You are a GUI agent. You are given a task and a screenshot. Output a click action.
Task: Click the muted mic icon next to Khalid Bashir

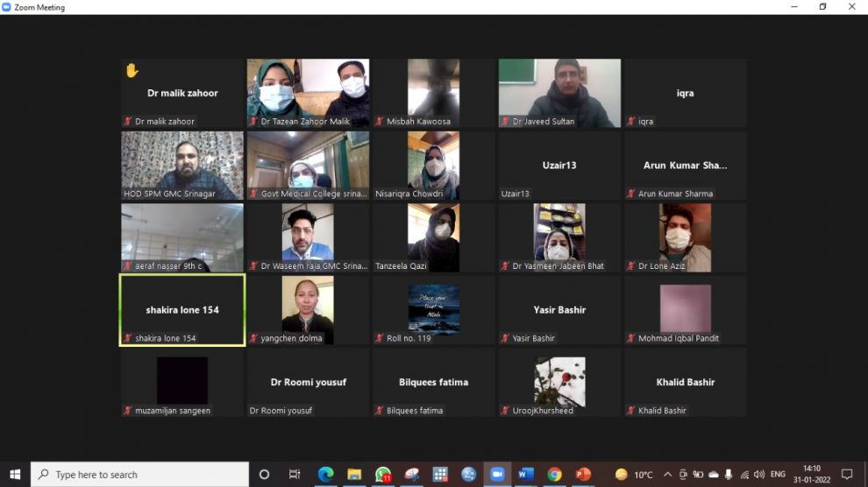(x=631, y=411)
